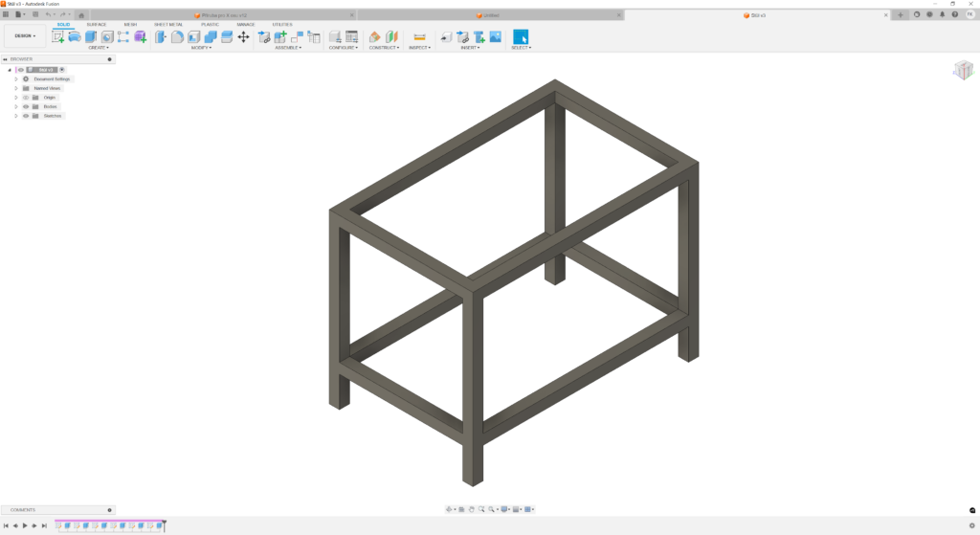
Task: Switch to the SHEET METAL ribbon tab
Action: (168, 24)
